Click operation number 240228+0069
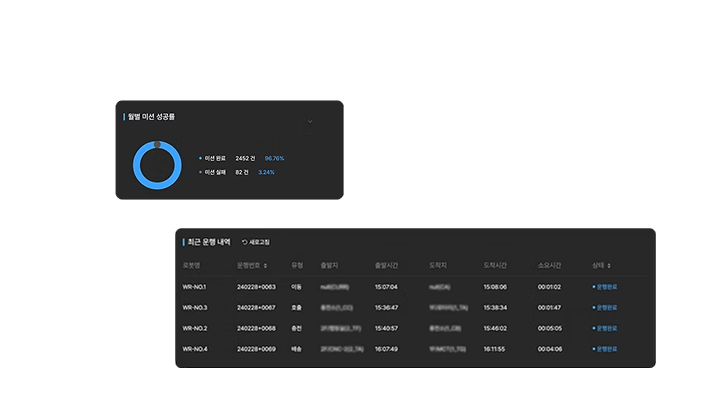Screen dimensions: 720x400 pyautogui.click(x=256, y=349)
